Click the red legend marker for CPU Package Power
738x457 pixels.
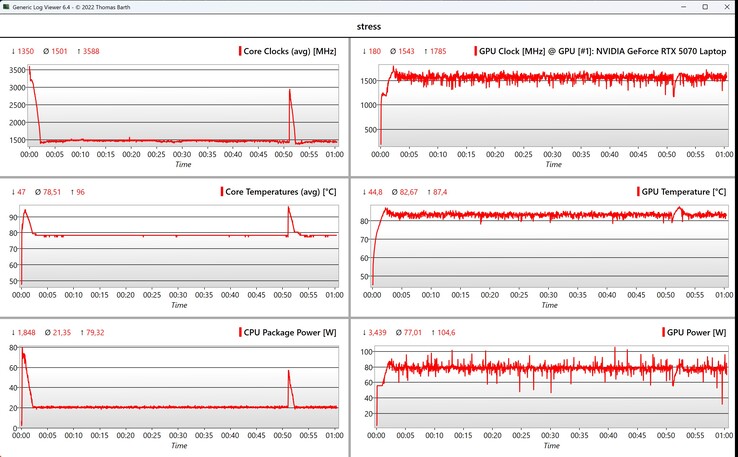click(240, 331)
